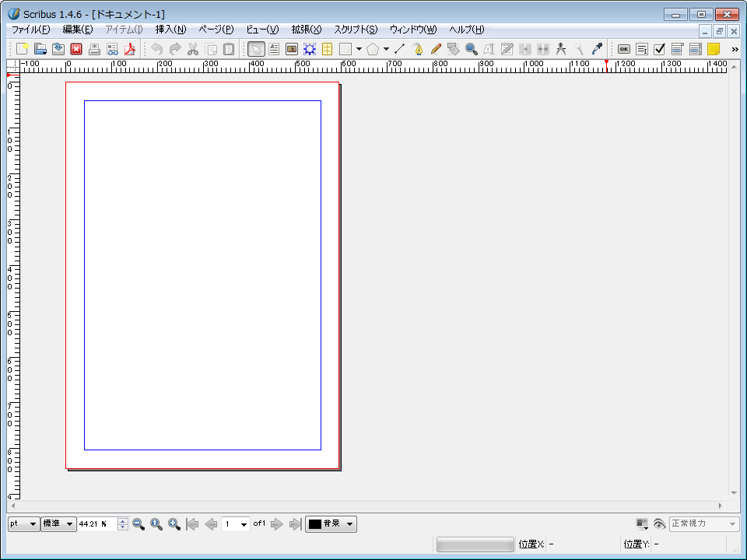The image size is (747, 560).
Task: Select the Insert Text Frame tool
Action: pos(274,49)
